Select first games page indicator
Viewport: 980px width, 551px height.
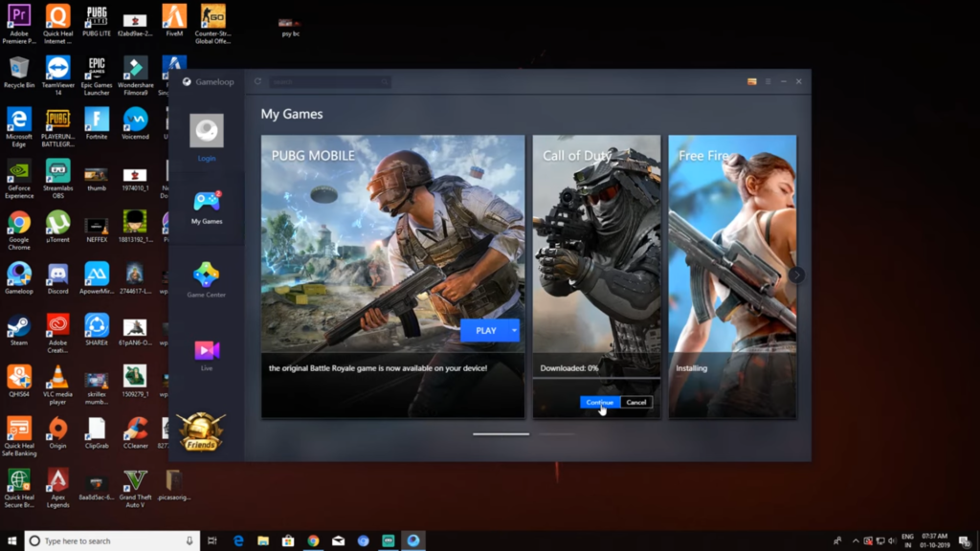501,434
